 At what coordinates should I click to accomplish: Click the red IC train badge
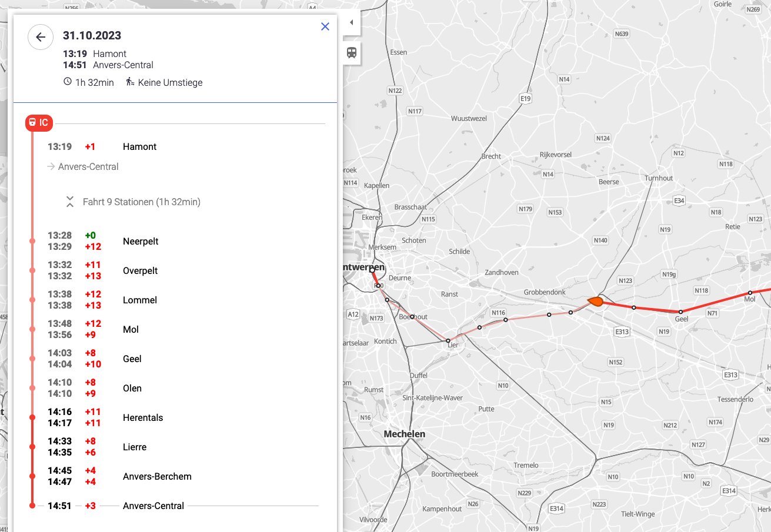click(x=39, y=123)
